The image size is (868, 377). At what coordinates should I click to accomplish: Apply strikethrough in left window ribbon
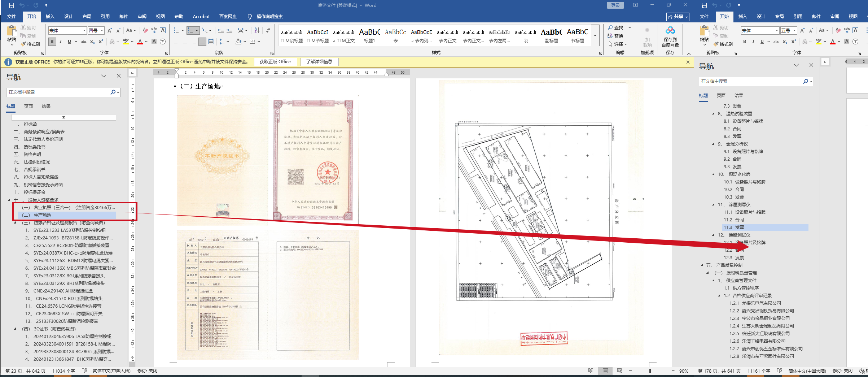point(84,42)
